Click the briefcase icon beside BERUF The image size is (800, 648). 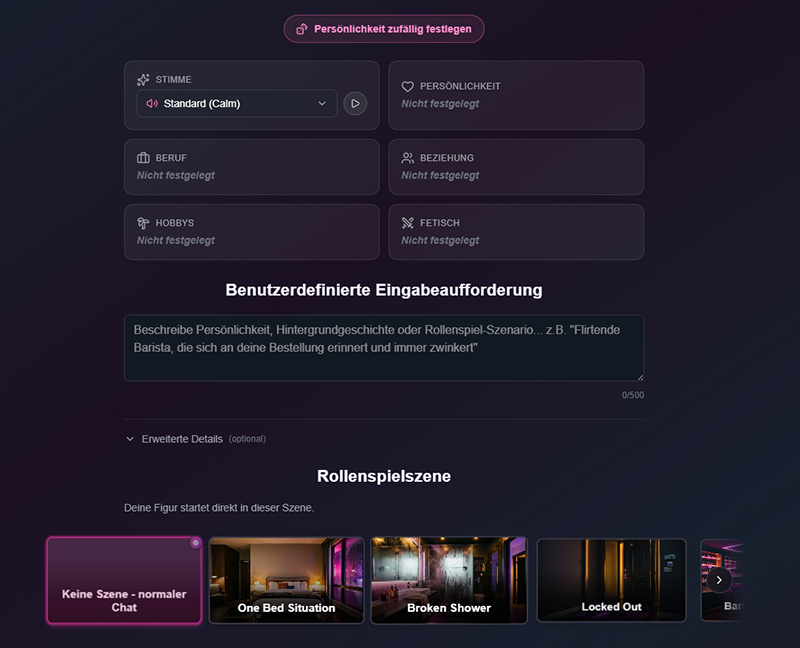pos(143,158)
